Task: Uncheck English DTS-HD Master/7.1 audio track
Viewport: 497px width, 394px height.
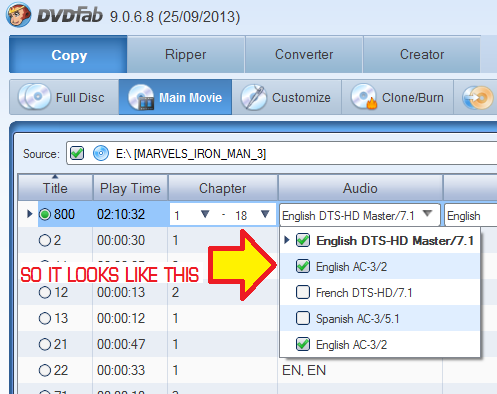Action: pyautogui.click(x=303, y=240)
